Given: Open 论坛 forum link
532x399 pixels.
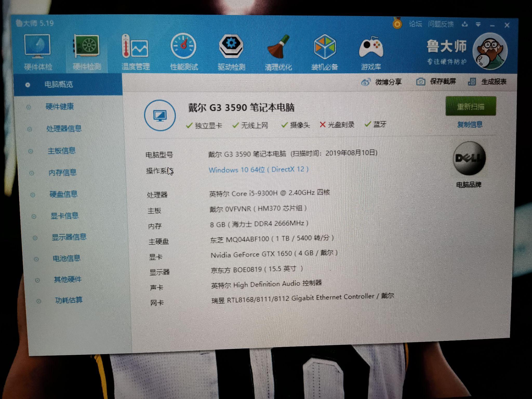Looking at the screenshot, I should (x=415, y=24).
